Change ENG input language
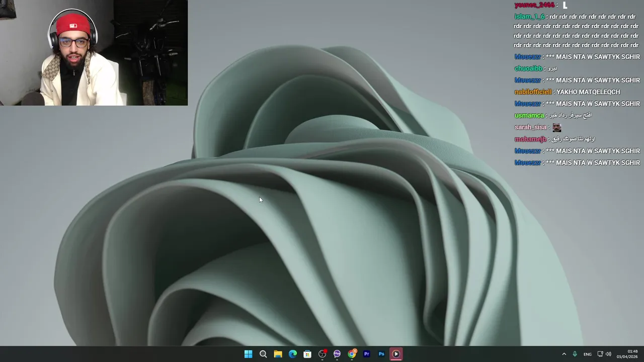644x362 pixels. 588,354
